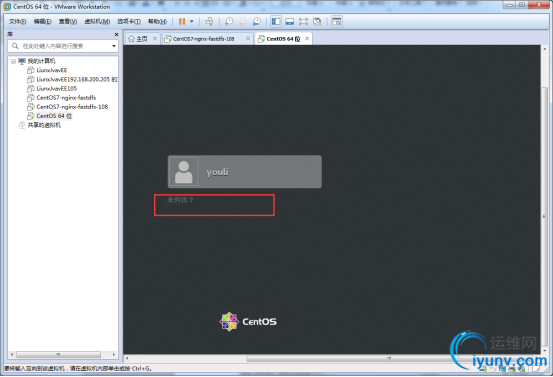Open the 文件(F) menu
This screenshot has height=377, width=553.
click(17, 22)
